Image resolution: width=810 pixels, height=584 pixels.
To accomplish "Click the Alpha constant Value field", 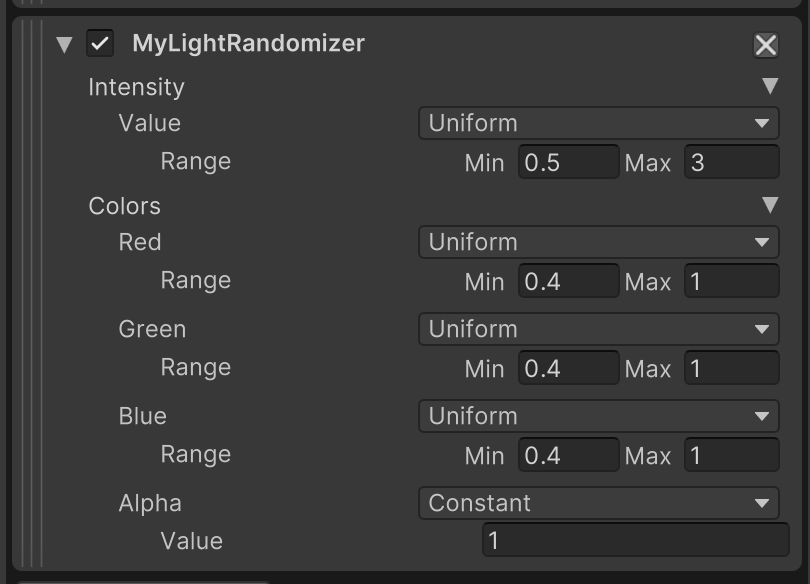I will pyautogui.click(x=635, y=542).
